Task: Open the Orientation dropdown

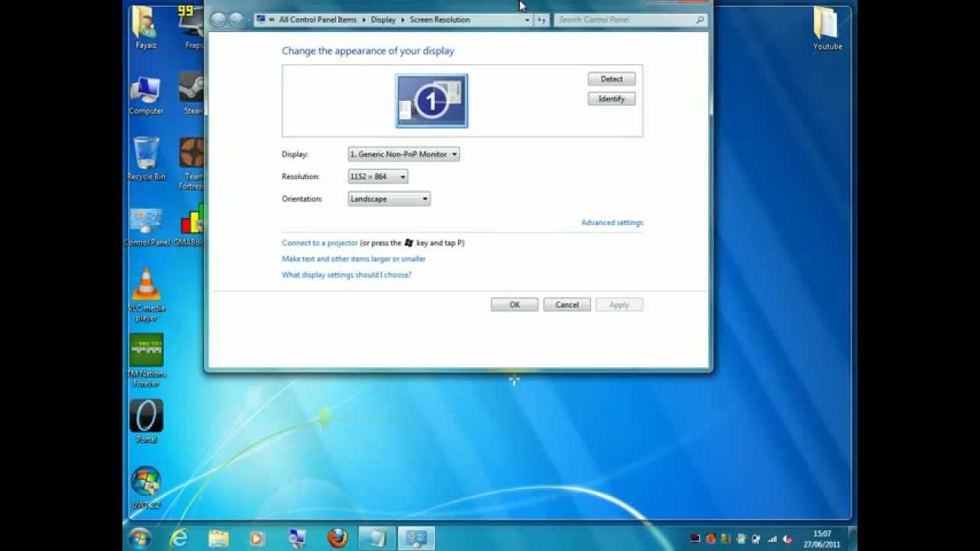Action: 389,199
